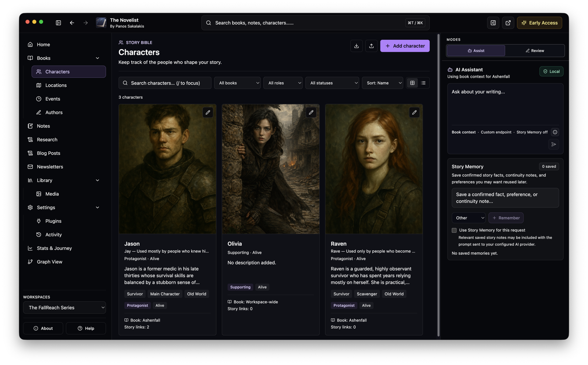Switch to the Assist mode tab
Image resolution: width=588 pixels, height=365 pixels.
coord(476,51)
